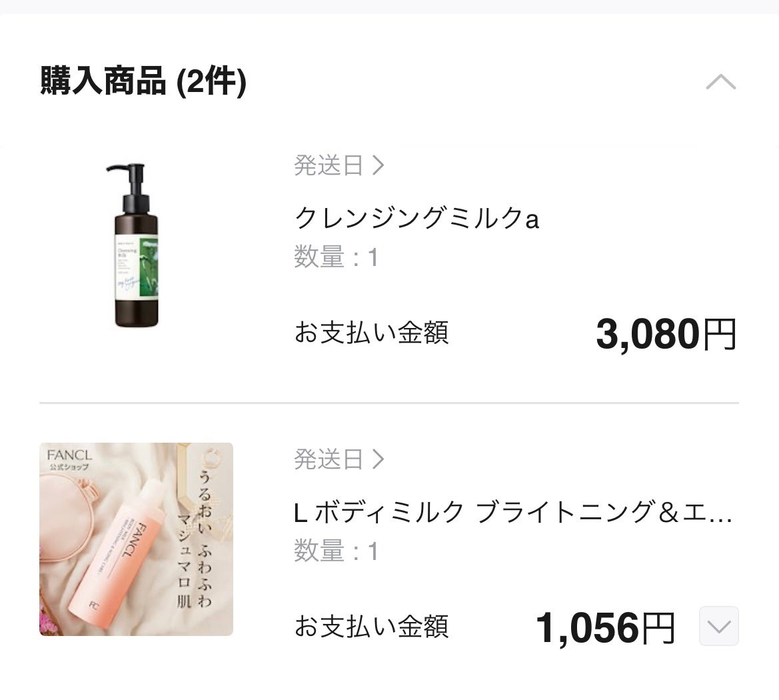779x700 pixels.
Task: Click the arrow next to クレンジングミルクa's 発送日
Action: point(378,165)
